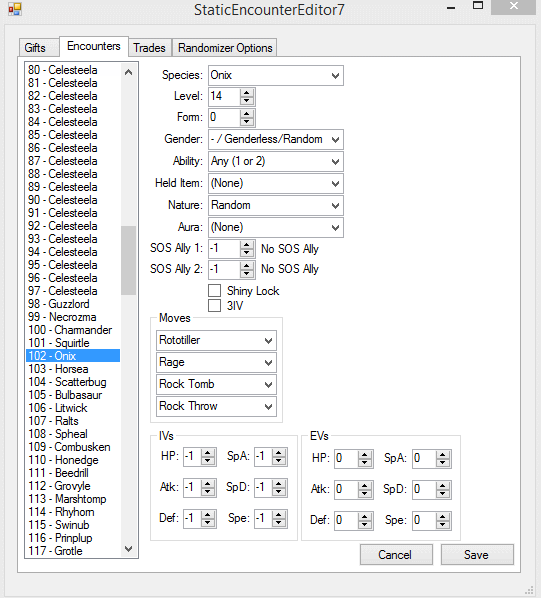This screenshot has height=598, width=541.
Task: Select 110 - Honedge in the list
Action: (73, 460)
